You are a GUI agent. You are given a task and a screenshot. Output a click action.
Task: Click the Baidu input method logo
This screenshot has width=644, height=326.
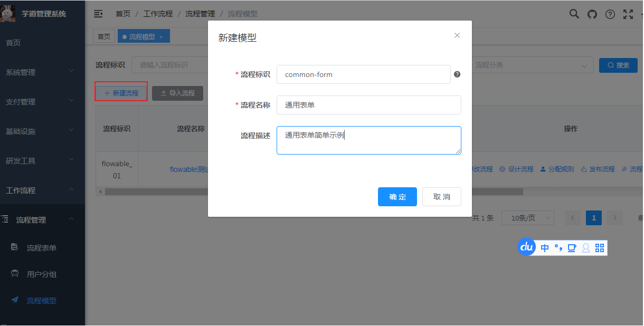pyautogui.click(x=526, y=247)
